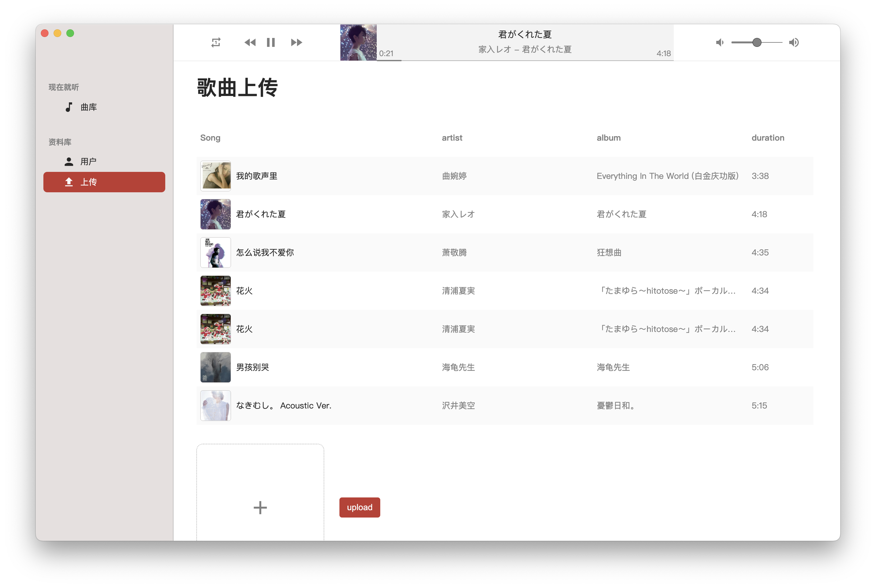Click the artist 曲婉婷

(454, 176)
